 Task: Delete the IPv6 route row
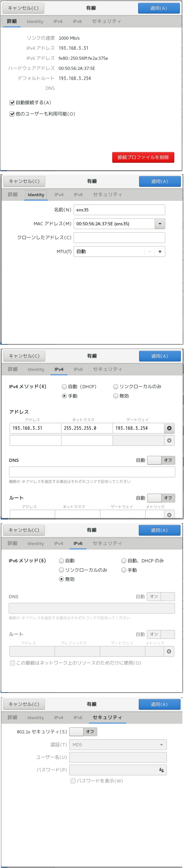(169, 651)
